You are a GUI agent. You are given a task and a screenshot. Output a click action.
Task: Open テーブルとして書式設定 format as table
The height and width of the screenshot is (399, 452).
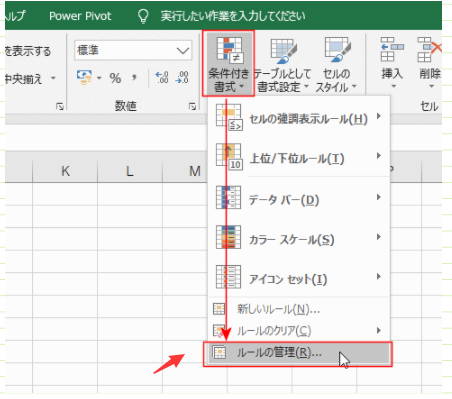pos(283,64)
